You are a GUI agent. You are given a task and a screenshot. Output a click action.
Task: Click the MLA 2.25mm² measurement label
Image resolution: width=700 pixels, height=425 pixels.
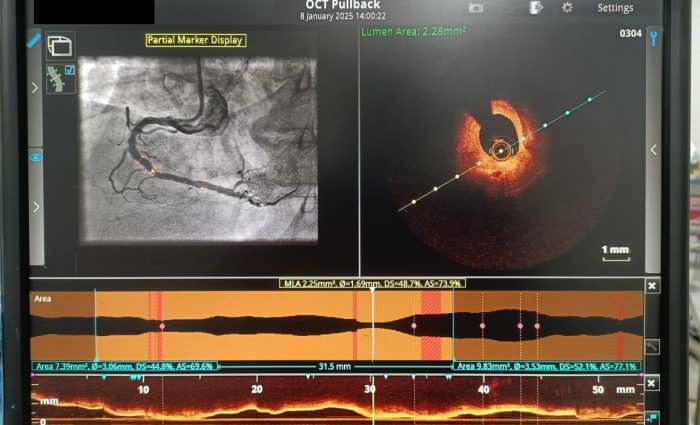[371, 283]
